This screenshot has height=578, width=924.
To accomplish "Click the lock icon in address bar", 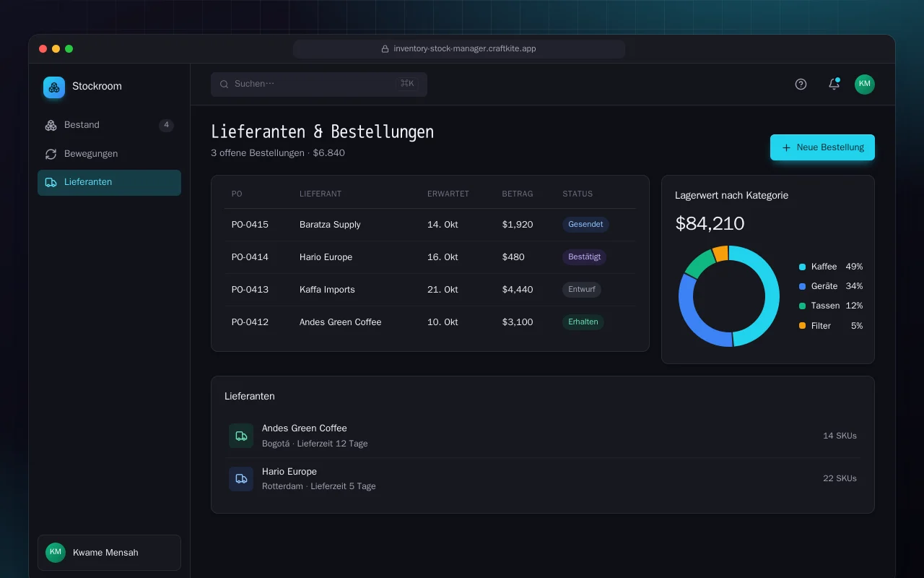I will 385,49.
